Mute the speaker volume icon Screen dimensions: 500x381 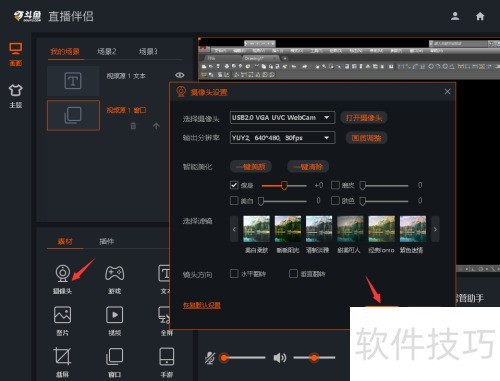(280, 358)
